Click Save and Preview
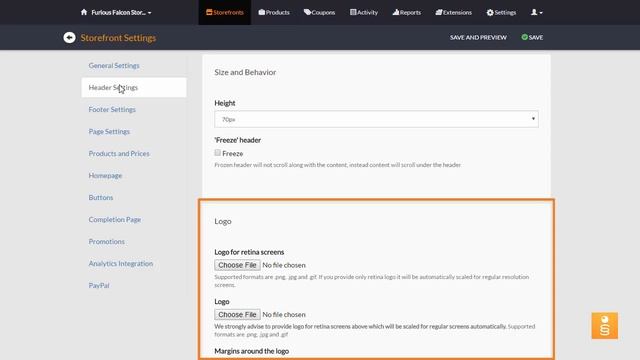640x360 pixels. [478, 37]
